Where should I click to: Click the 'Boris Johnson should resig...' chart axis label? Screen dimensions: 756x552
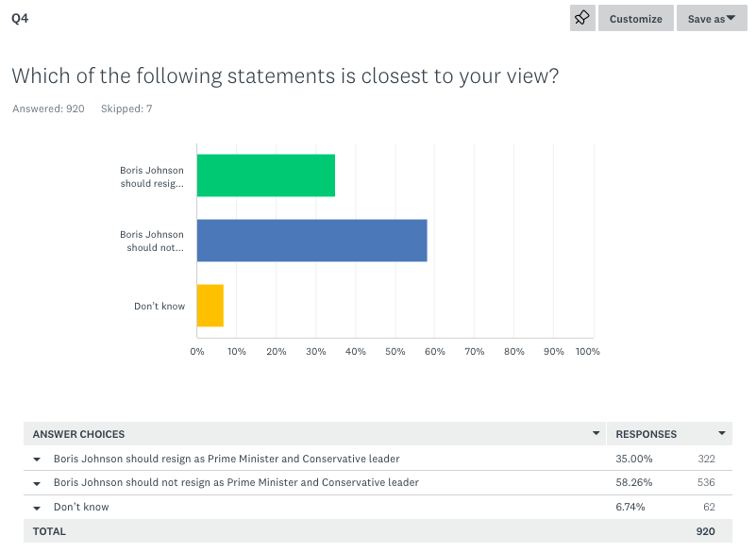pyautogui.click(x=152, y=176)
